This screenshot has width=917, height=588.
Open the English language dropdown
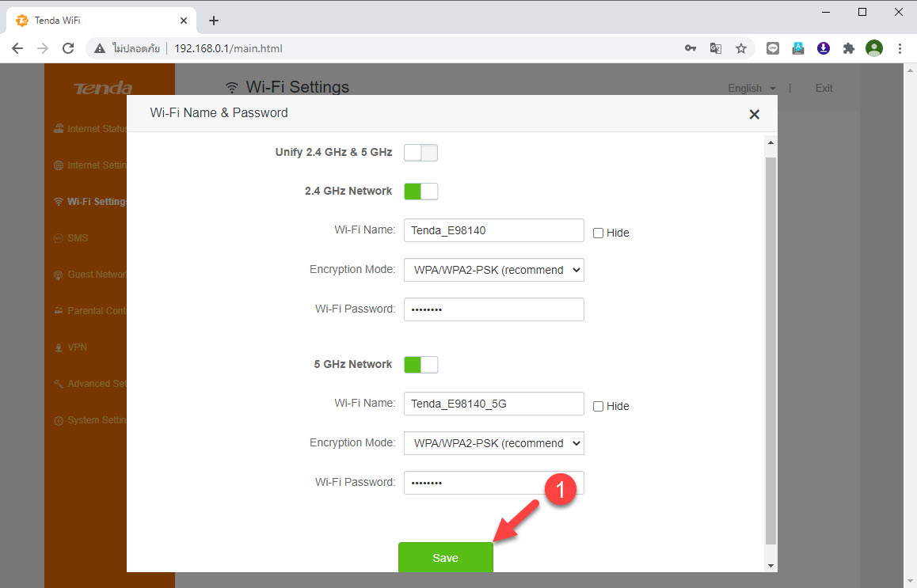pyautogui.click(x=751, y=89)
